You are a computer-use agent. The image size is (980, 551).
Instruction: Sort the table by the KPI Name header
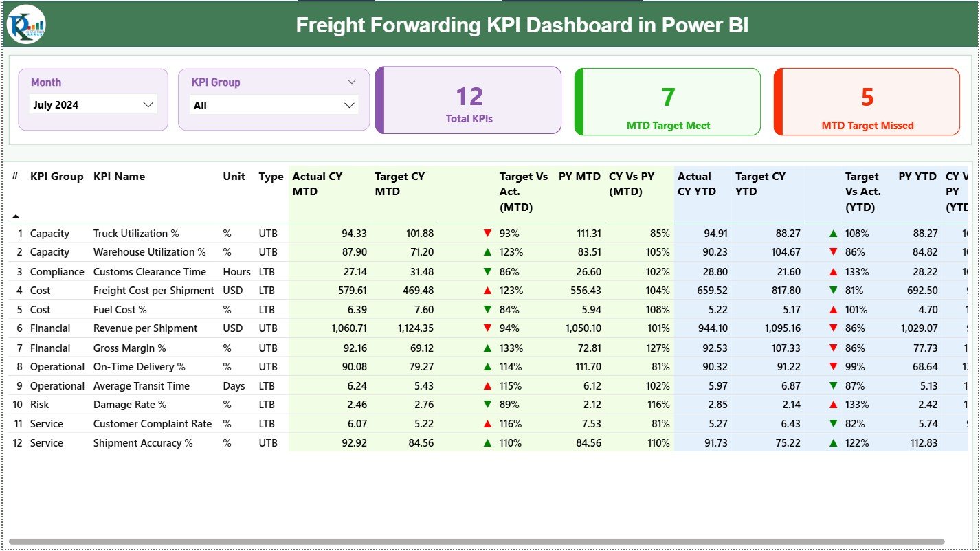click(x=119, y=177)
